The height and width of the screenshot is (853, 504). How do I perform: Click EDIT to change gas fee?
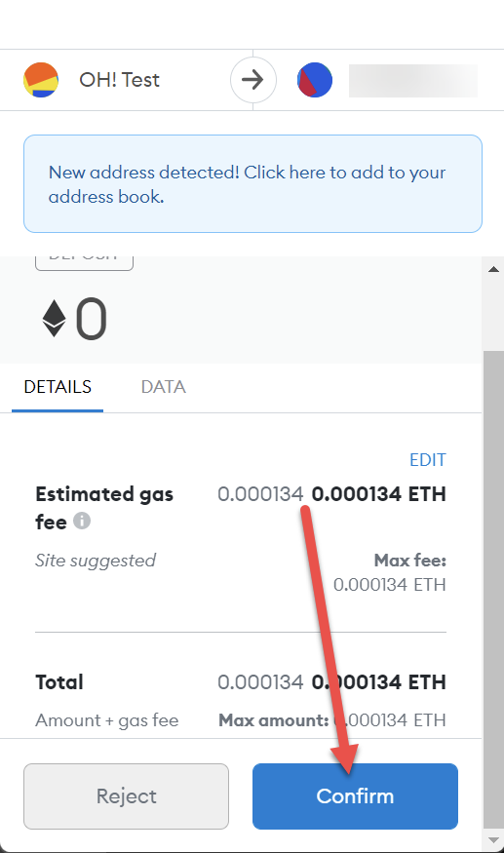point(427,460)
